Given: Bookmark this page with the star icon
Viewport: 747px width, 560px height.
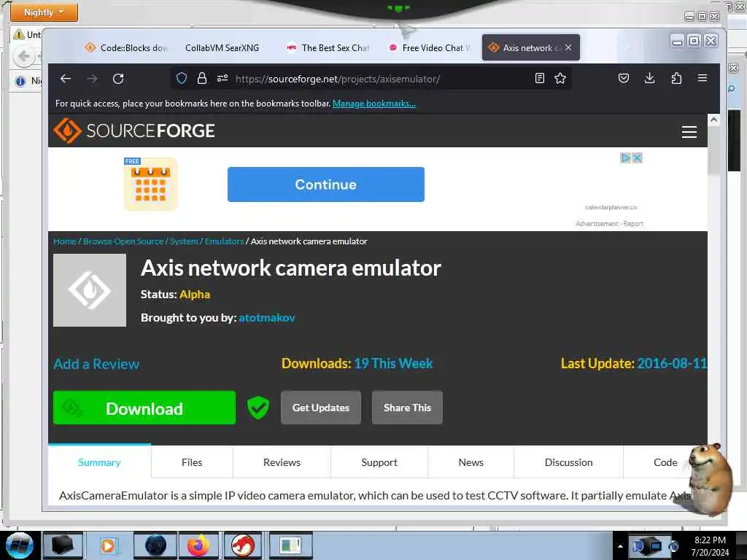Looking at the screenshot, I should tap(560, 79).
